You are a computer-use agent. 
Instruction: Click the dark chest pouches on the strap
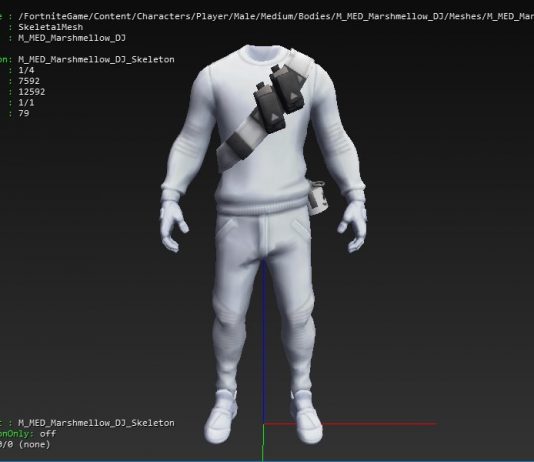pyautogui.click(x=278, y=98)
